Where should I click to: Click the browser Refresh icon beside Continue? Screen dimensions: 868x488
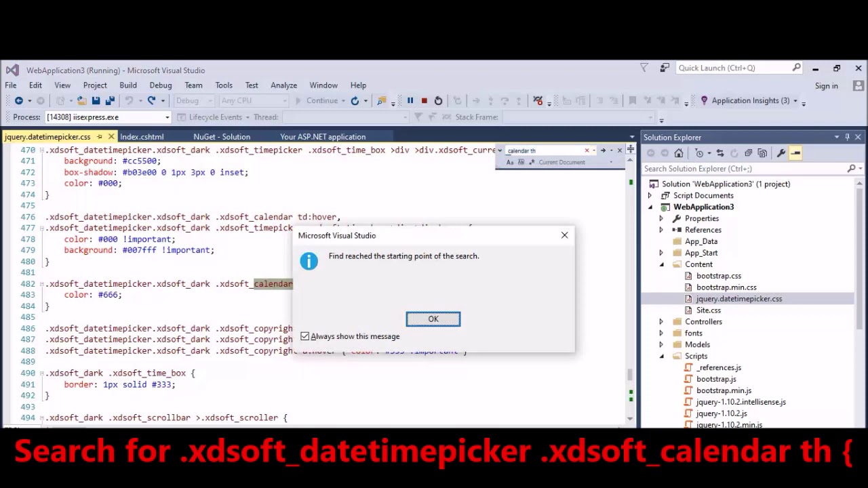coord(355,100)
